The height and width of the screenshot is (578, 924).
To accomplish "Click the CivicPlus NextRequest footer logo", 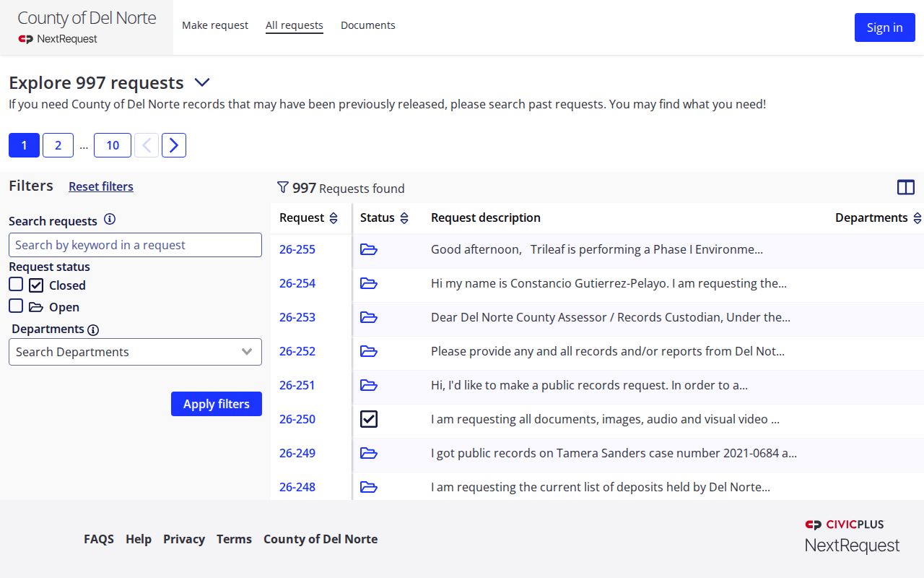I will (853, 536).
